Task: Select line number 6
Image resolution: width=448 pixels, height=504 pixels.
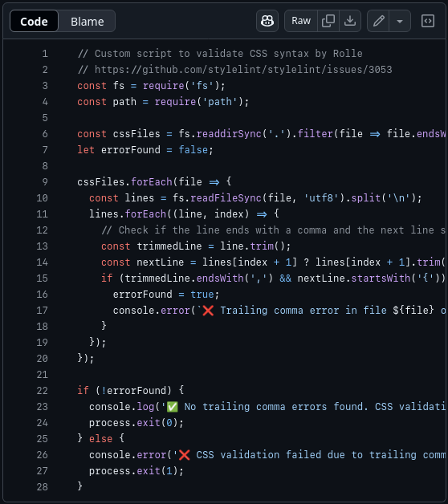Action: click(45, 134)
